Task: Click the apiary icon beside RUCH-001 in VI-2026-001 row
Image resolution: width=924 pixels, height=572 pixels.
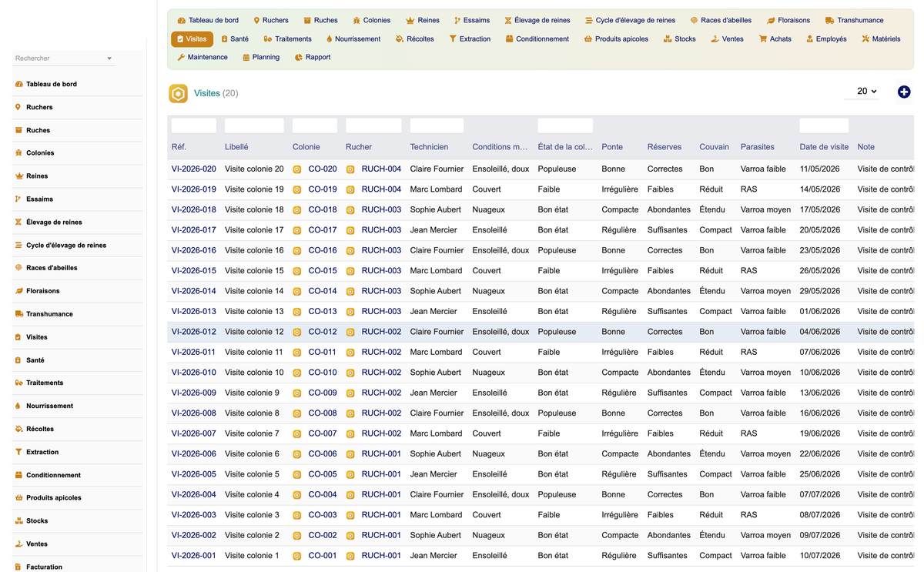Action: pos(350,556)
